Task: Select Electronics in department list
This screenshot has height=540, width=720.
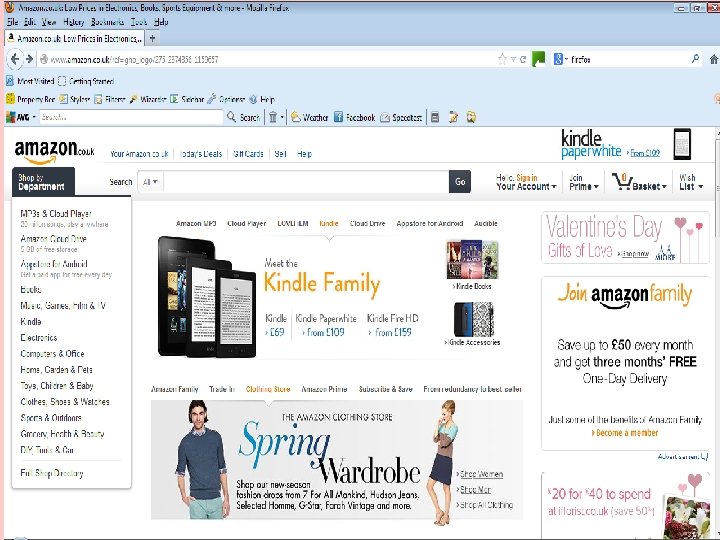Action: point(39,338)
